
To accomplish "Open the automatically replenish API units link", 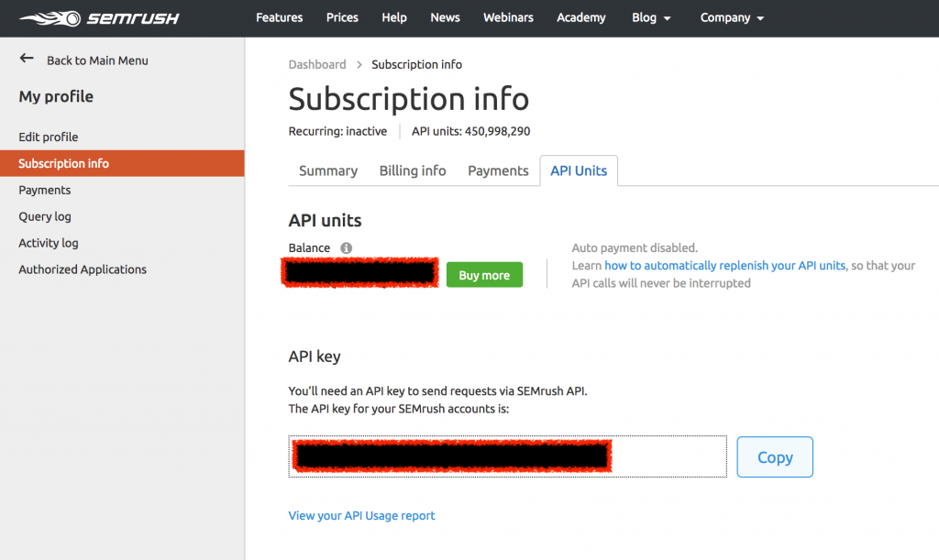I will pyautogui.click(x=724, y=266).
